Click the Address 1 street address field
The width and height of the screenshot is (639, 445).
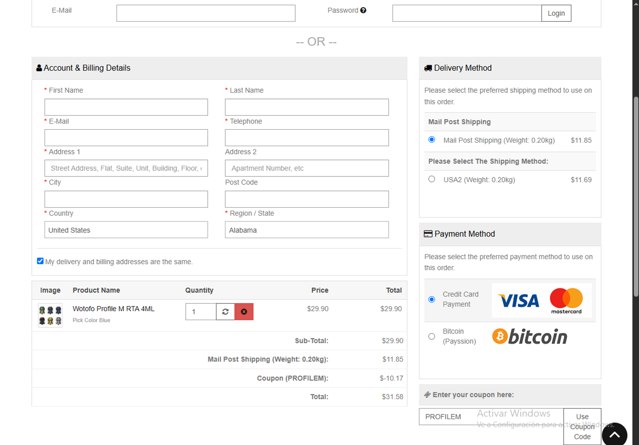click(x=126, y=168)
